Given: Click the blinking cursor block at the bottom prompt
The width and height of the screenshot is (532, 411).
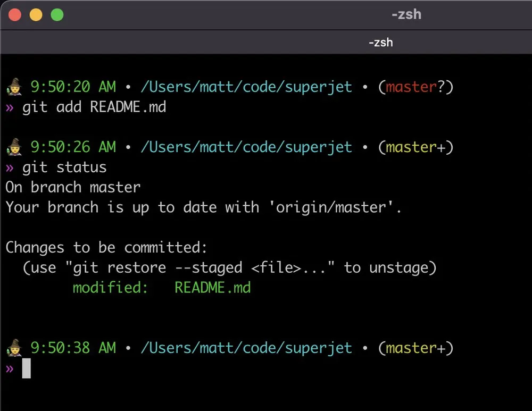Looking at the screenshot, I should pos(26,368).
